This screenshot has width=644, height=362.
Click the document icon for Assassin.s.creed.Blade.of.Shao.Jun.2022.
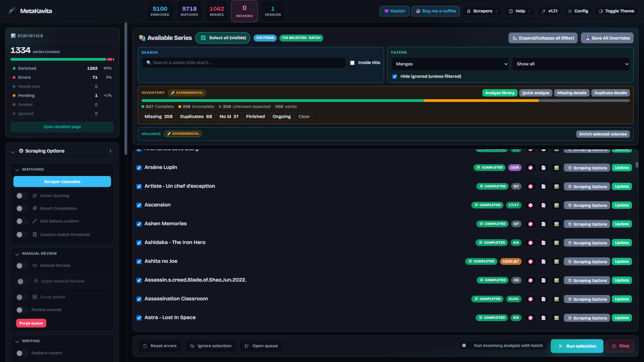click(543, 280)
